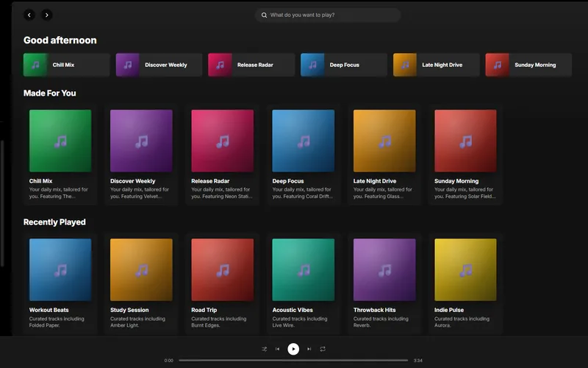Click the blue Deep Focus shortcut icon
This screenshot has height=368, width=588.
click(x=312, y=65)
